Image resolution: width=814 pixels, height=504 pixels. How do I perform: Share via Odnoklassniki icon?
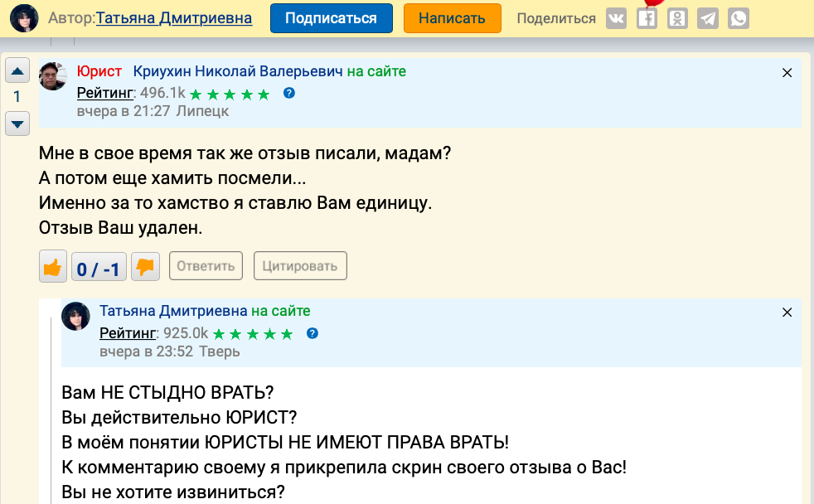click(x=677, y=18)
